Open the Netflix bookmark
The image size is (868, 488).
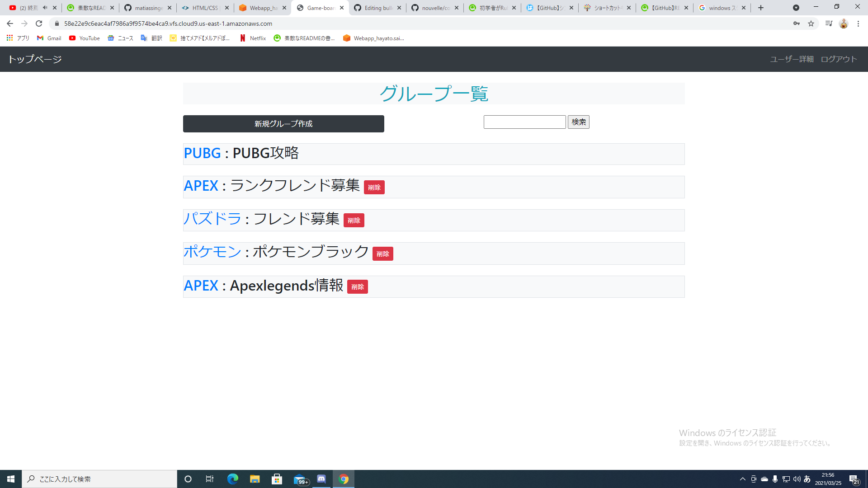[x=253, y=38]
